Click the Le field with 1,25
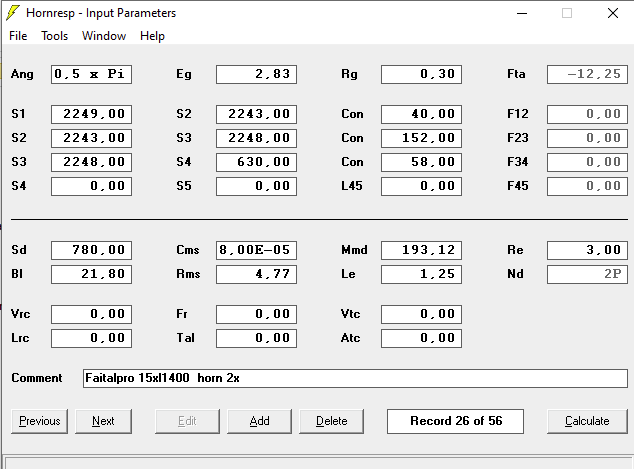 [421, 274]
